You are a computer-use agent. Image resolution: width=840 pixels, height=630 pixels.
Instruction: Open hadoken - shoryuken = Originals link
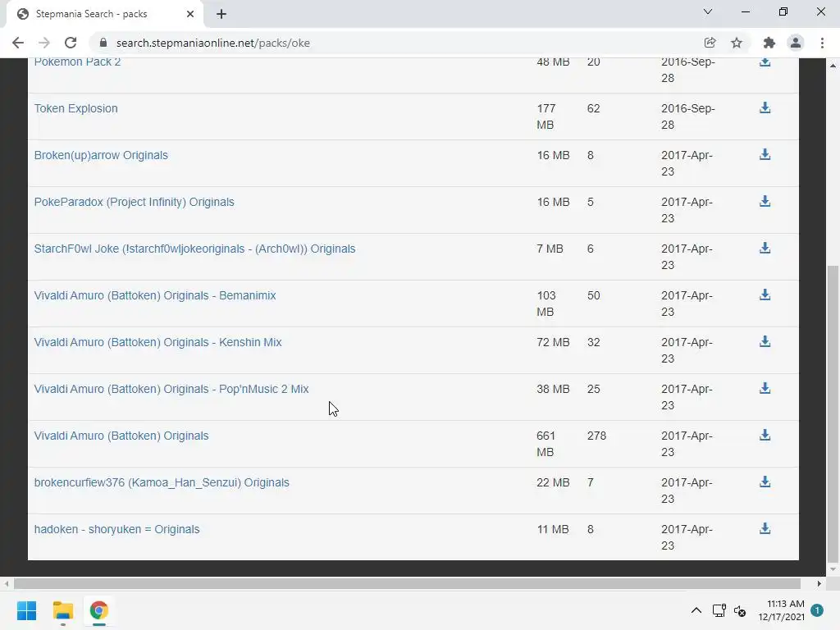pos(116,529)
